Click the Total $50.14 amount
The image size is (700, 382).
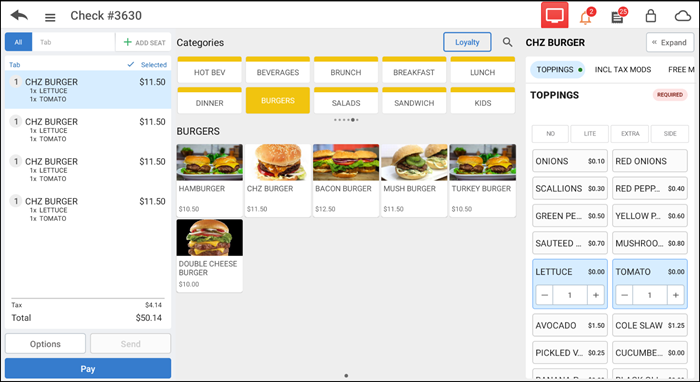149,318
